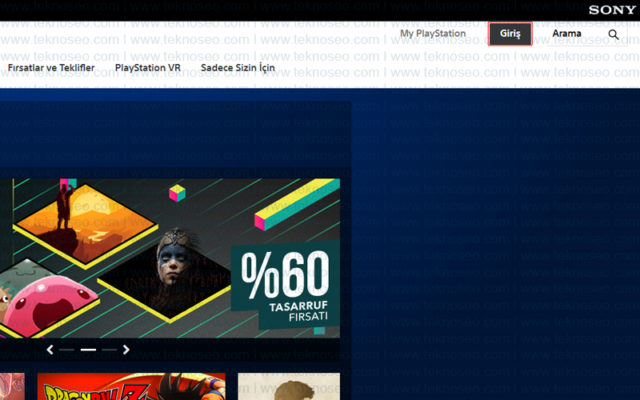Open the Dragon Ball Z game thumbnail
The image size is (640, 400).
click(131, 387)
